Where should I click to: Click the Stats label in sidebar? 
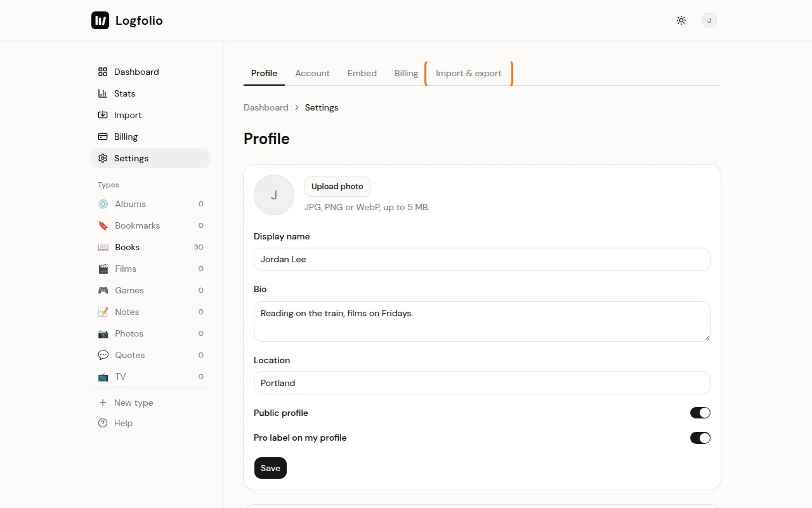click(x=125, y=93)
